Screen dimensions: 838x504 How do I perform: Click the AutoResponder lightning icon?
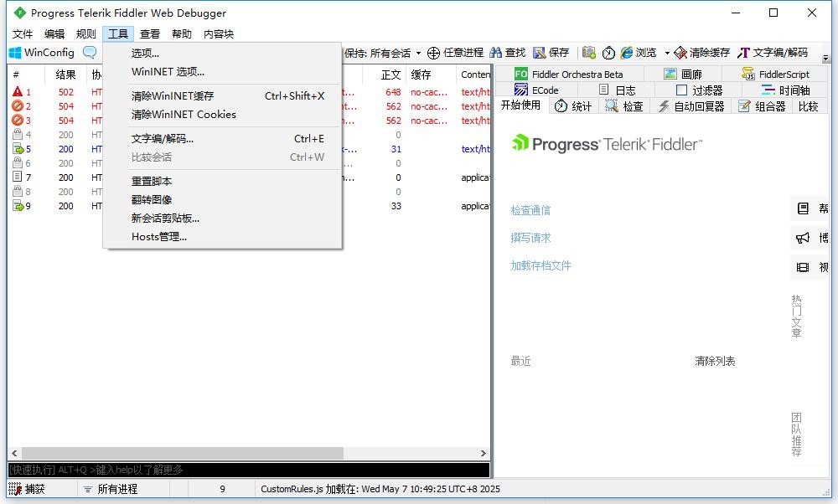[664, 105]
